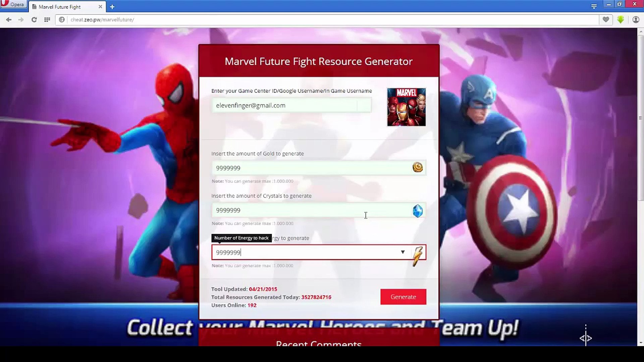Bookmark page with heart icon
The height and width of the screenshot is (362, 644).
(x=606, y=20)
